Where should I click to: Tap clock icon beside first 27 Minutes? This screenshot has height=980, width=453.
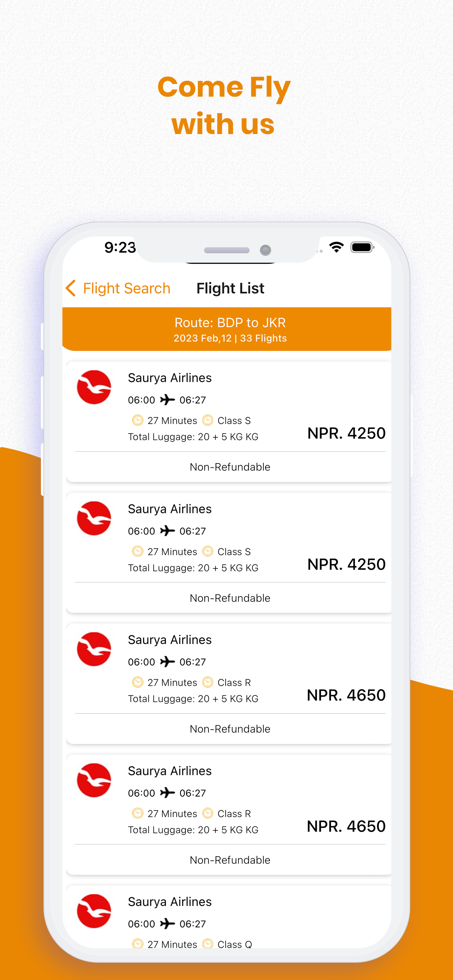(137, 421)
